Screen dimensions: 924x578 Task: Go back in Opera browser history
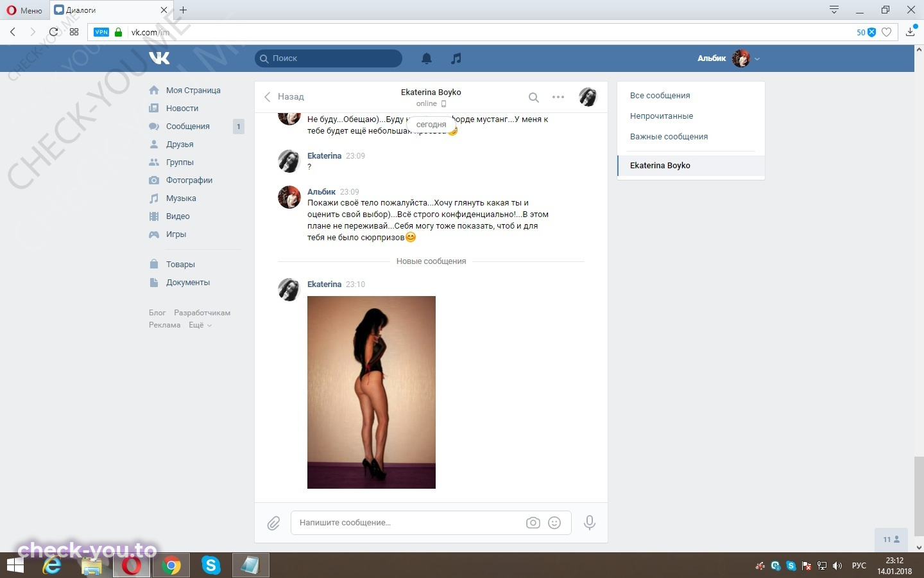point(13,31)
